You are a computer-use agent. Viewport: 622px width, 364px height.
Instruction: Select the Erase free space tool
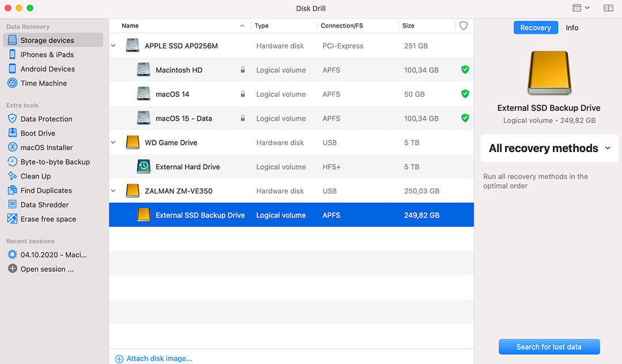(48, 219)
